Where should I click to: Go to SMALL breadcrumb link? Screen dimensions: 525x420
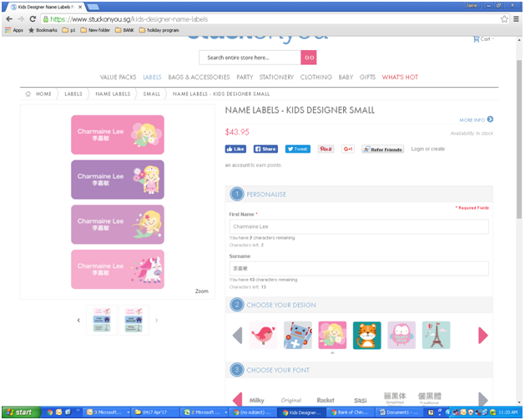pyautogui.click(x=152, y=94)
